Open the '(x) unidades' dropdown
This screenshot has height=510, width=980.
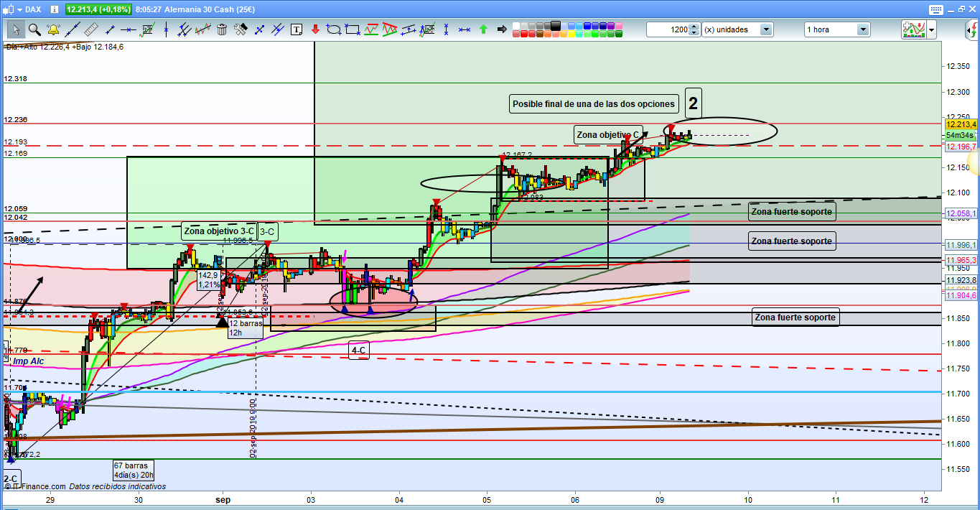tap(766, 29)
